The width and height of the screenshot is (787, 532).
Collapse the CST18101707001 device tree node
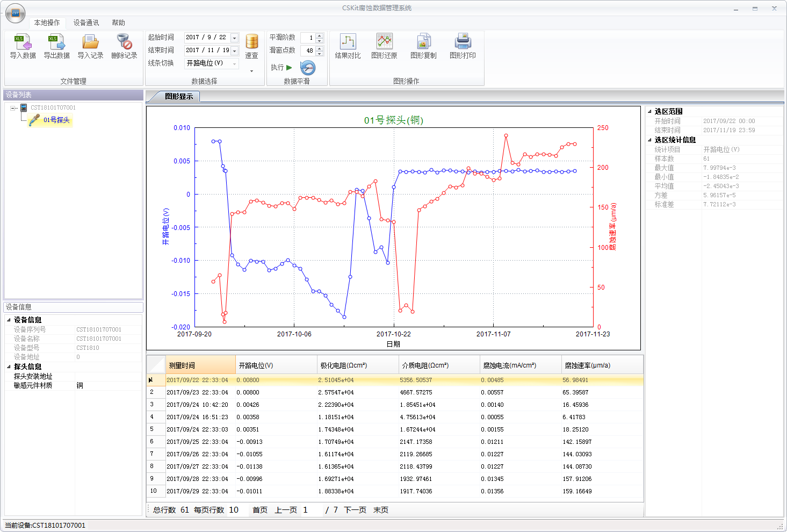coord(13,108)
